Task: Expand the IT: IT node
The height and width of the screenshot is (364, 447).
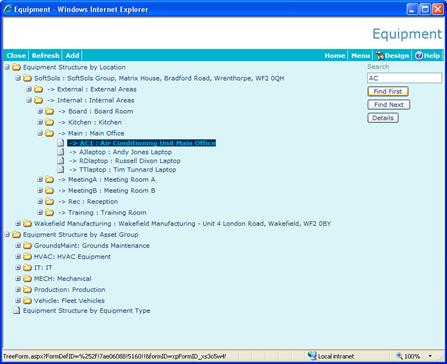Action: click(18, 268)
